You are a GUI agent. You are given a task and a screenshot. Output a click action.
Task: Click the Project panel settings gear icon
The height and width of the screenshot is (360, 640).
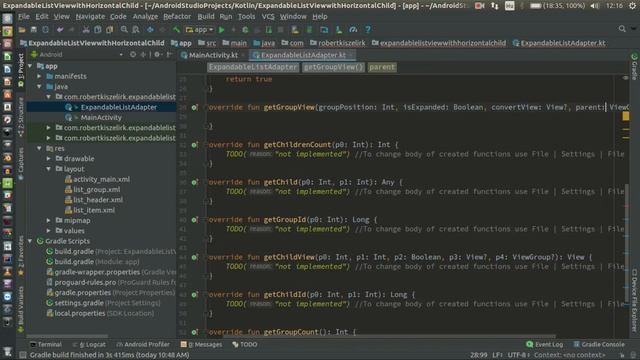point(157,54)
